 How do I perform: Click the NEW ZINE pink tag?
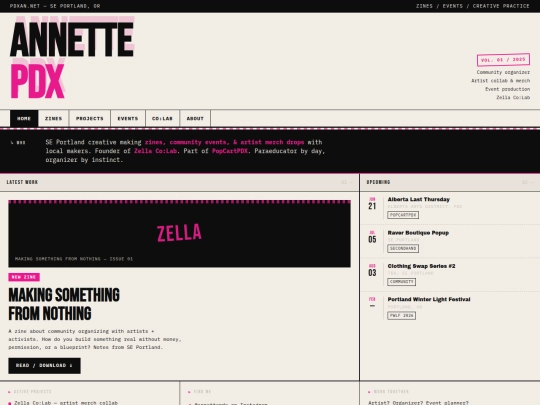point(24,277)
